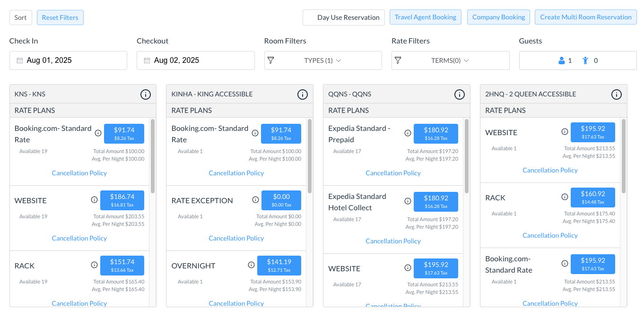The width and height of the screenshot is (644, 327).
Task: Open Cancellation Policy for KNS RACK rate
Action: (79, 303)
